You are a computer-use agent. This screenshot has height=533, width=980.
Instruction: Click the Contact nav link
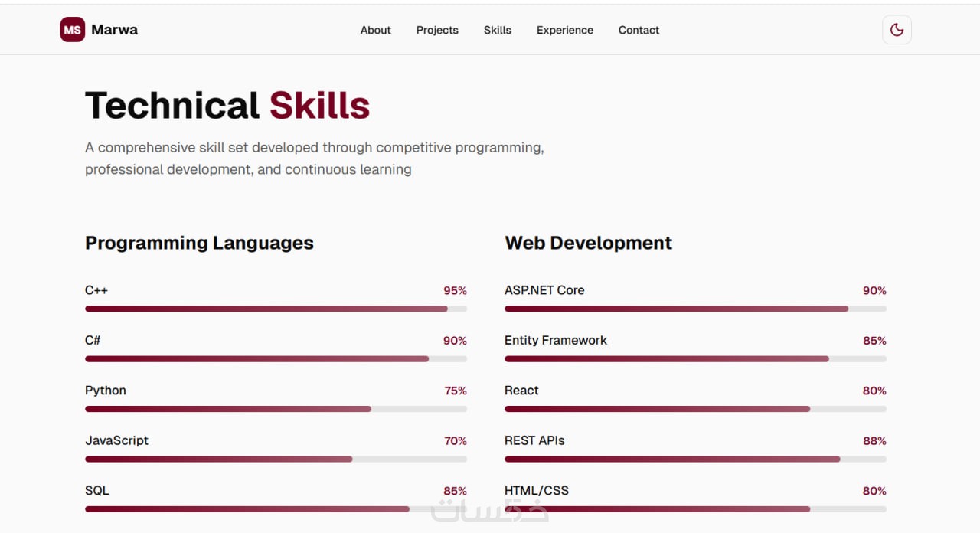point(639,30)
